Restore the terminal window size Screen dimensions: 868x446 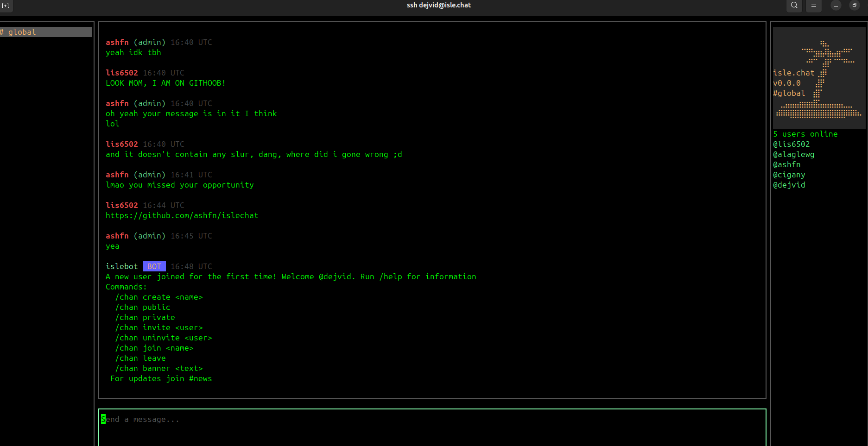[854, 6]
